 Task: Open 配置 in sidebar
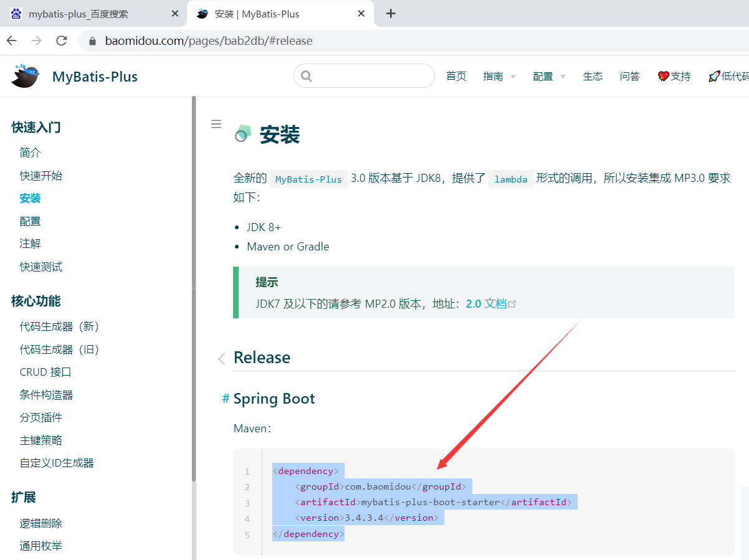point(30,221)
